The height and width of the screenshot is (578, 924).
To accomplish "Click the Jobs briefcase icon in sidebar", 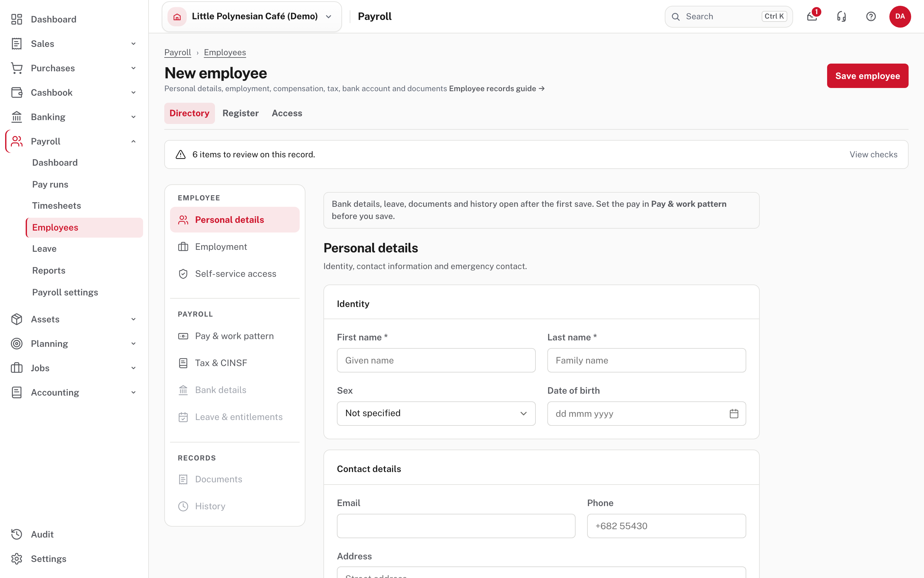I will pyautogui.click(x=16, y=368).
